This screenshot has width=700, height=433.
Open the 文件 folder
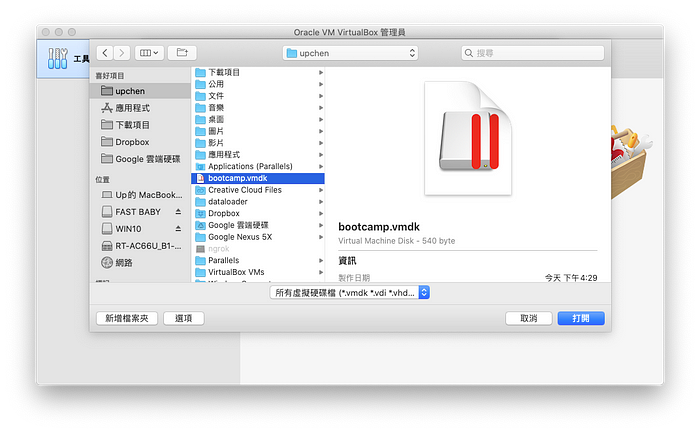(x=258, y=96)
